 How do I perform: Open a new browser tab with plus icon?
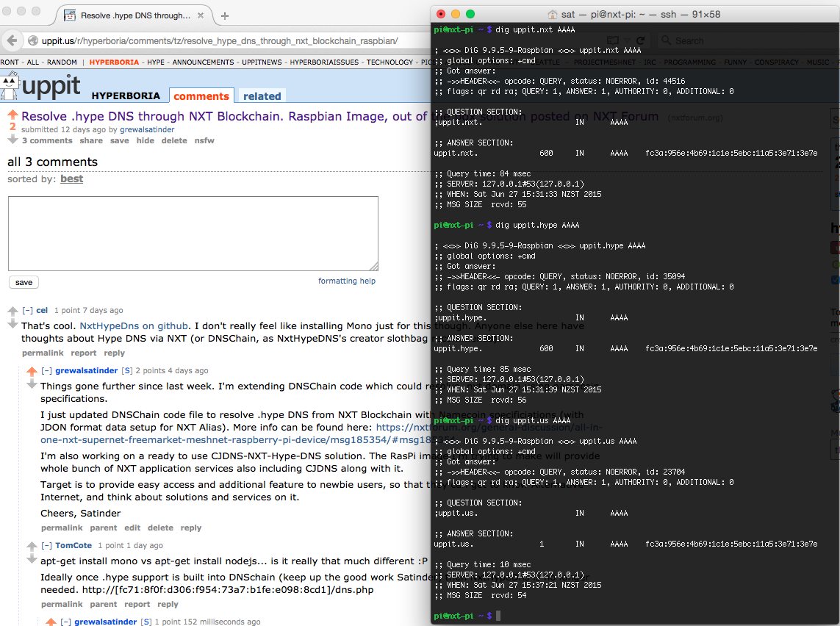225,16
